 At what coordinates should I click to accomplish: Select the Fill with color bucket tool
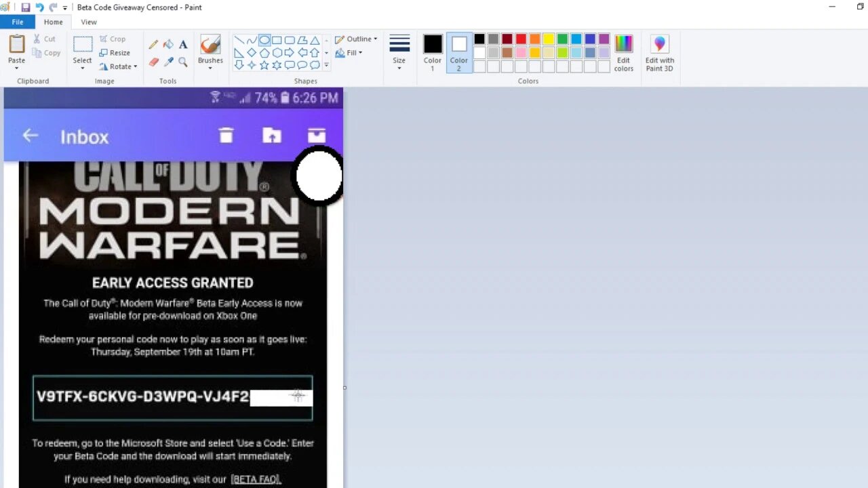click(168, 44)
